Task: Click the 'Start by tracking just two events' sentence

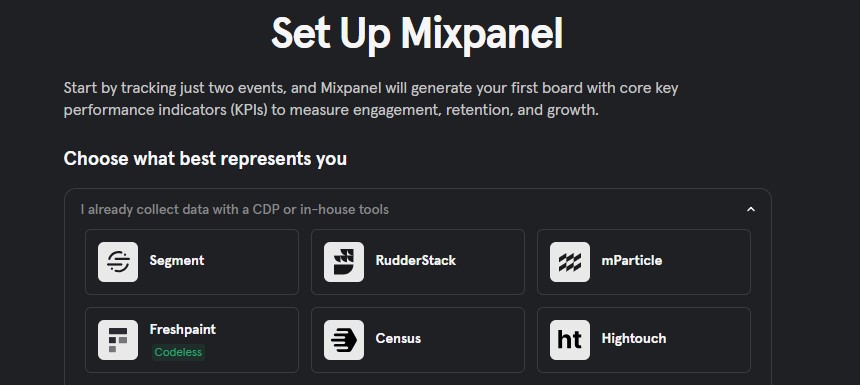Action: (x=371, y=88)
